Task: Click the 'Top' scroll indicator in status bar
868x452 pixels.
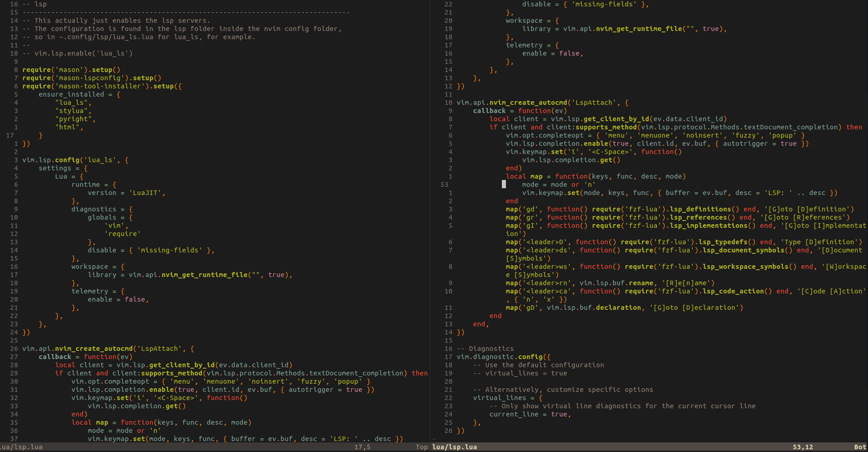Action: click(x=422, y=447)
